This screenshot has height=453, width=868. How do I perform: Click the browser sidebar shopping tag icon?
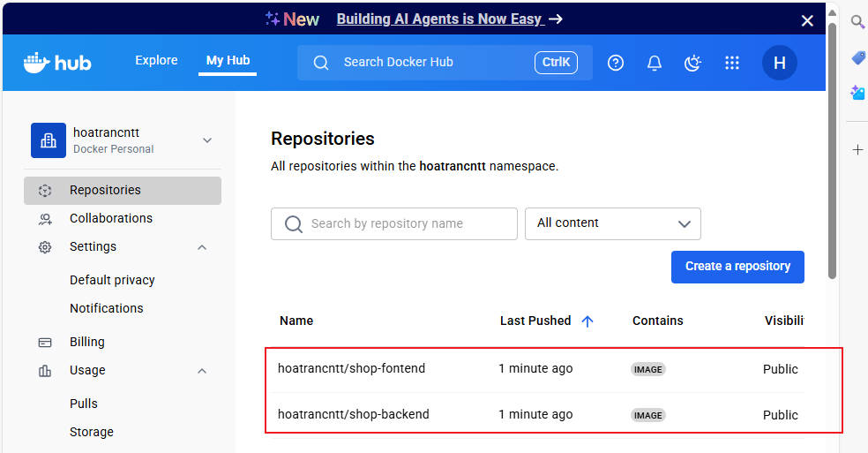click(857, 57)
